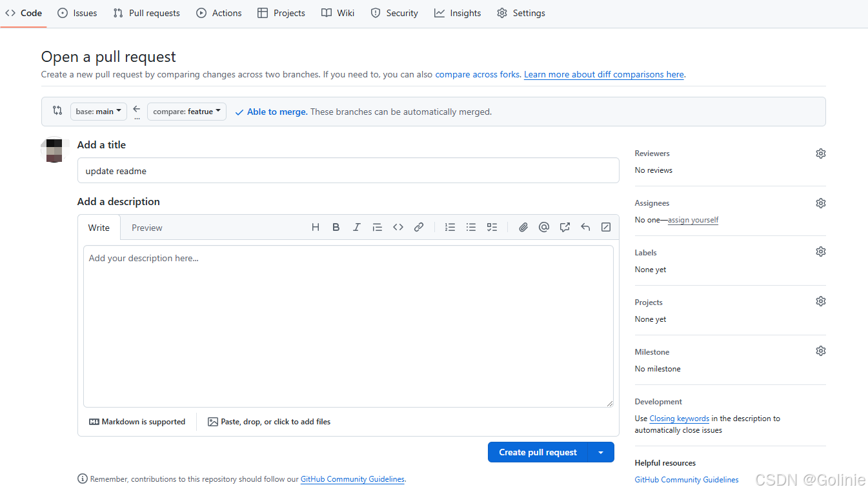This screenshot has height=494, width=868.
Task: Click the 'No milestone' text
Action: [658, 369]
